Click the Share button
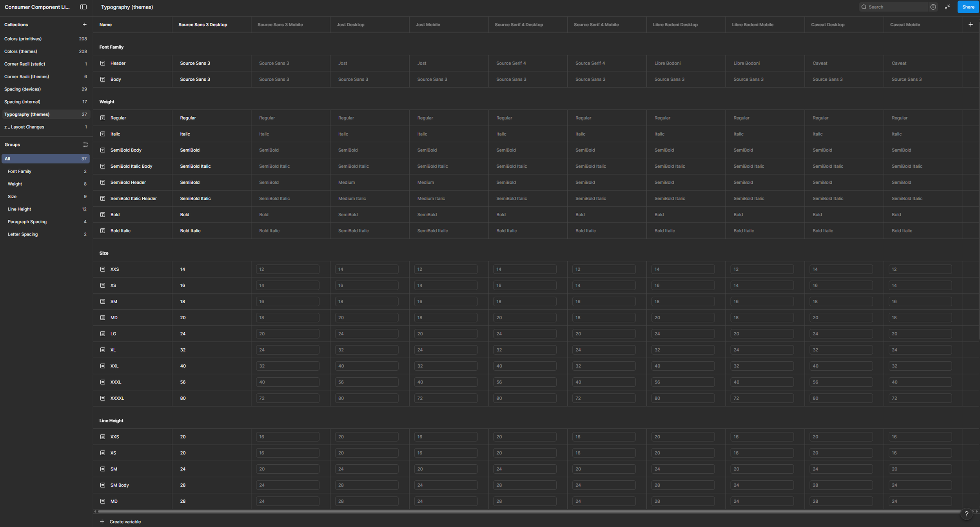 coord(968,7)
